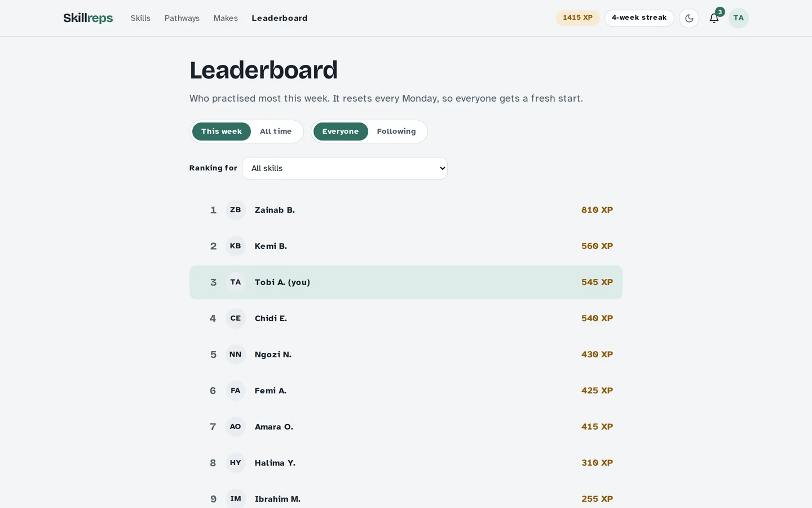Viewport: 812px width, 508px height.
Task: Open Zainab B. name
Action: (275, 210)
